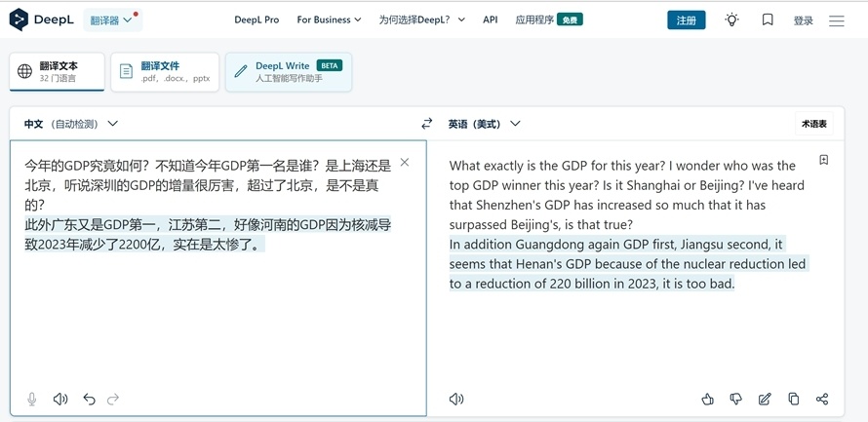This screenshot has height=422, width=868.
Task: Click the 免费 badge next to 应用程序
Action: [570, 19]
